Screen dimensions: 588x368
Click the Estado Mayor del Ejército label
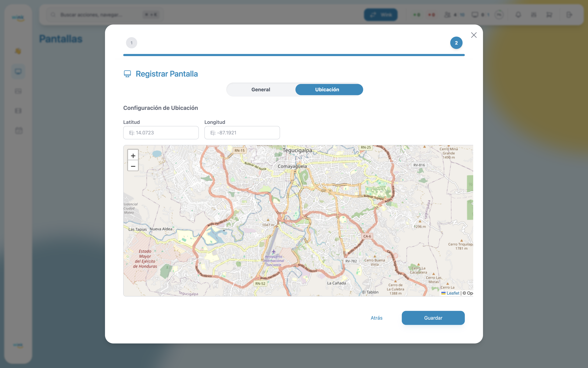[145, 259]
